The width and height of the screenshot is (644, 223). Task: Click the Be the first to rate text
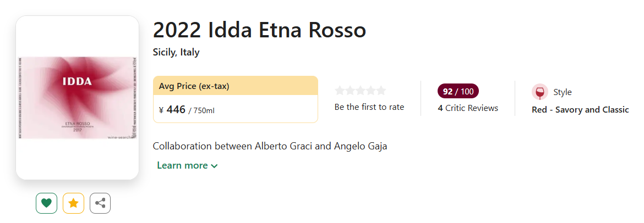[369, 107]
